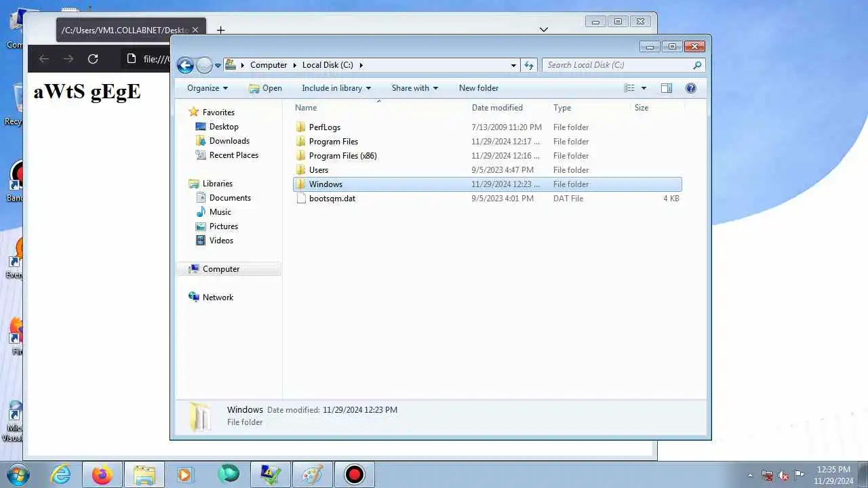Close the browser tab with the X
Image resolution: width=868 pixels, height=488 pixels.
tap(195, 30)
